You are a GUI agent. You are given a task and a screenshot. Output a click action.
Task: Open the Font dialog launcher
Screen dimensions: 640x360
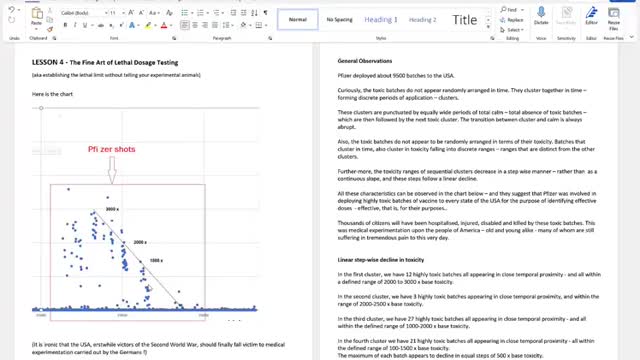[174, 38]
